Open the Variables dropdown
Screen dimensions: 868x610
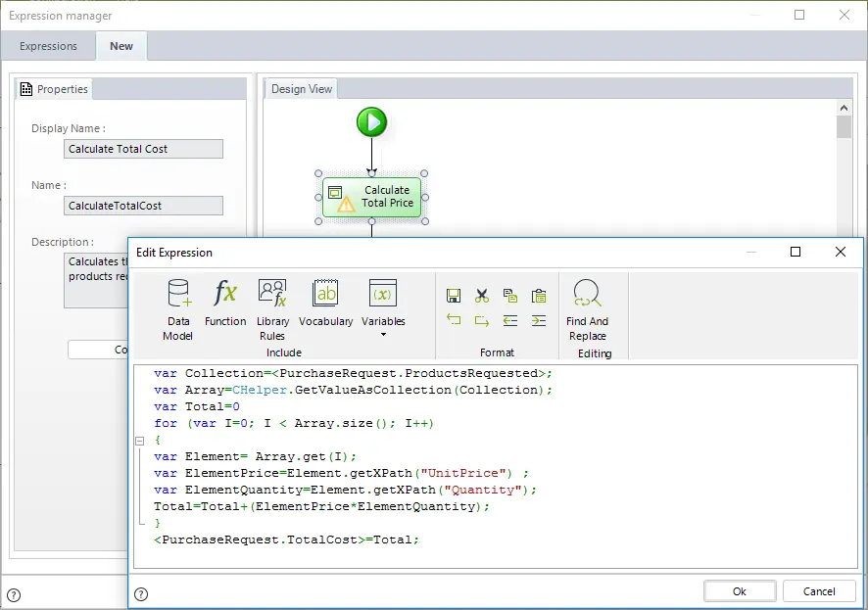click(383, 308)
